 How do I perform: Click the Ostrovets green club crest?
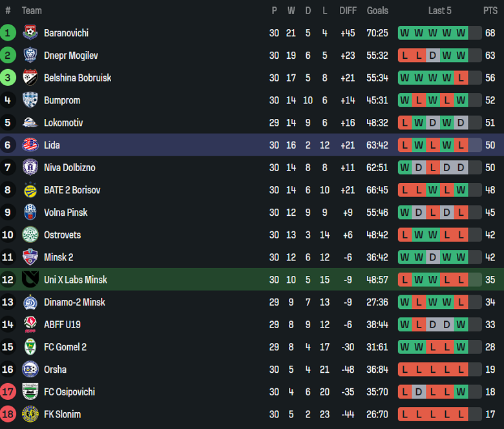click(30, 235)
